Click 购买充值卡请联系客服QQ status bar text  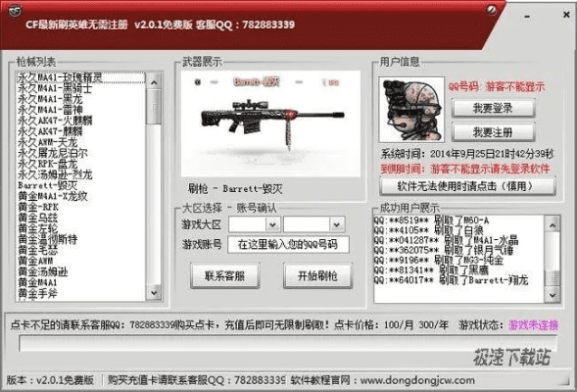click(197, 380)
